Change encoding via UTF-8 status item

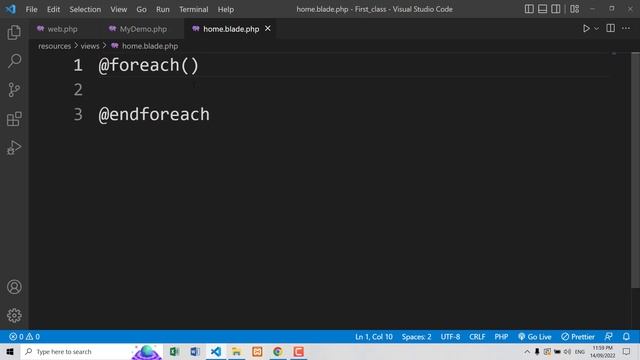[450, 337]
